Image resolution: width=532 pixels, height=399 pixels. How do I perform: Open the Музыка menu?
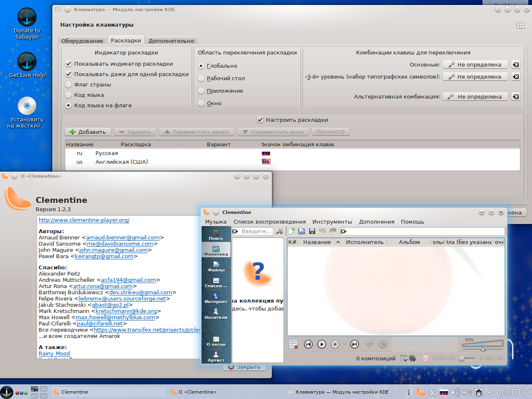pyautogui.click(x=216, y=222)
